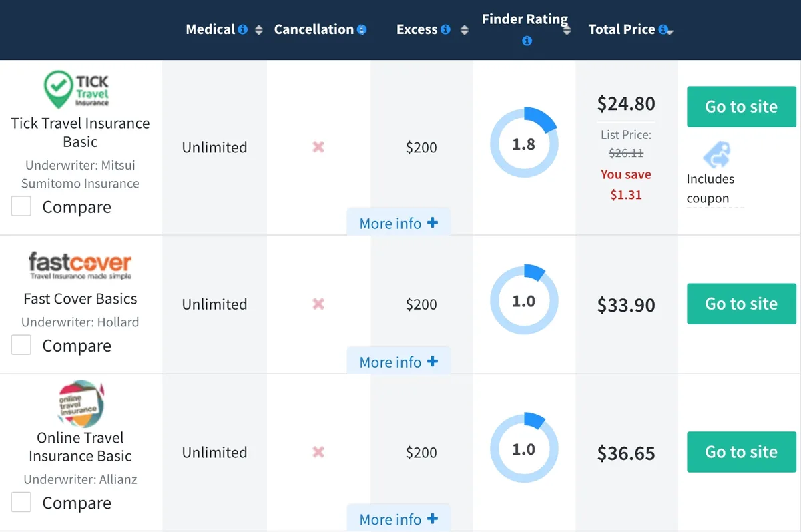Select Compare for Online Travel Insurance Basic
801x532 pixels.
click(x=21, y=502)
